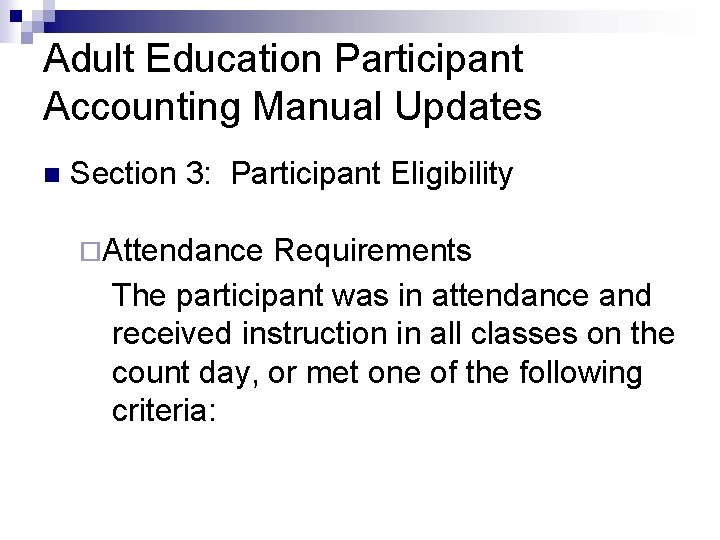720x540 pixels.
Task: Click the word 'Requirements' in the subheading
Action: coord(372,251)
